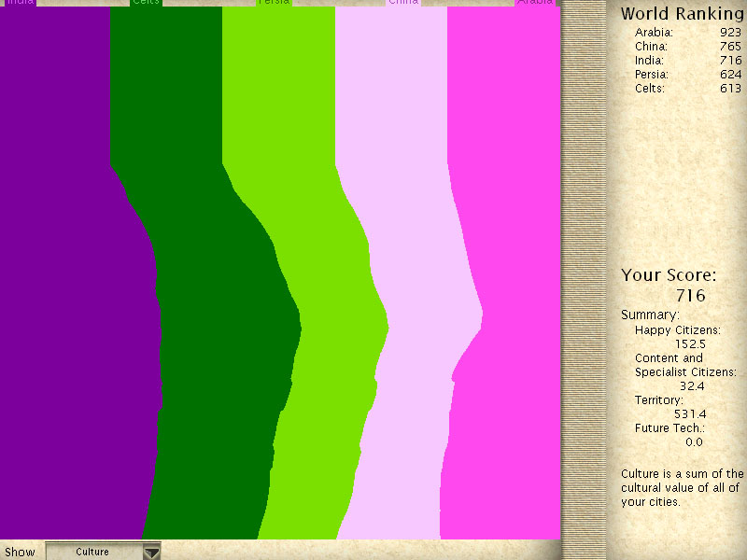The image size is (747, 560).
Task: Select Celts: in World Ranking list
Action: [x=649, y=88]
